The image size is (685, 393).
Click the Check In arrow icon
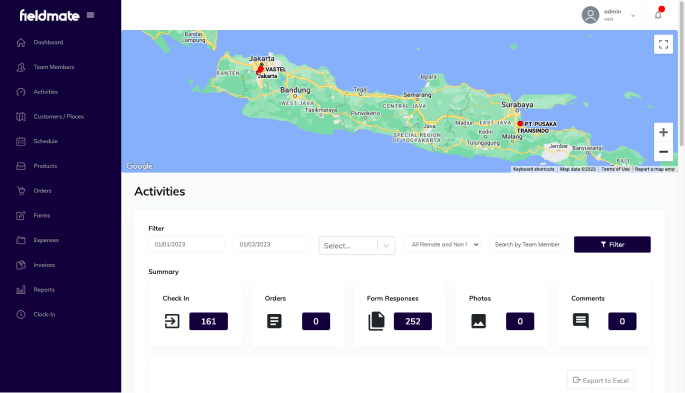[x=172, y=321]
